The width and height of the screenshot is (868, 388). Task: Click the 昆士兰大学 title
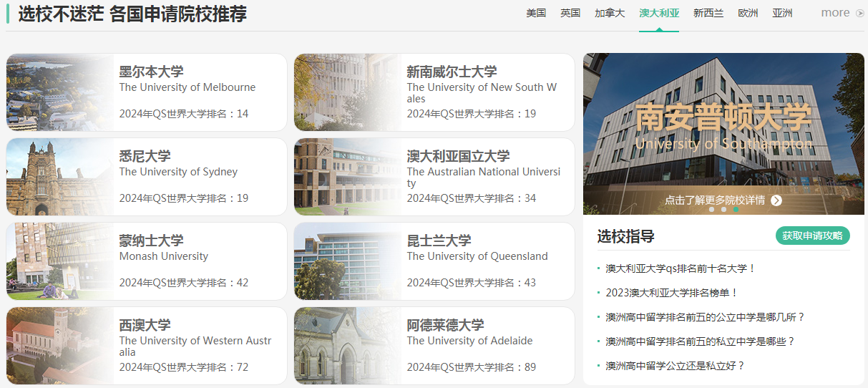click(x=439, y=241)
